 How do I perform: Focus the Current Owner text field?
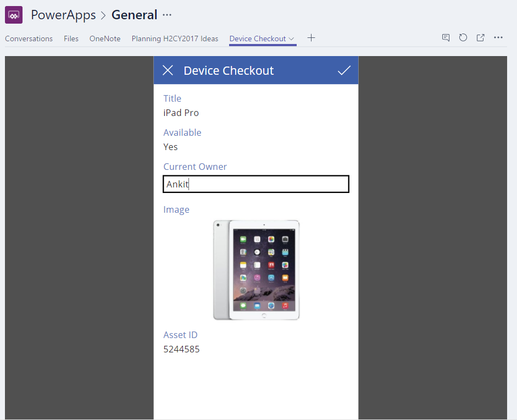(256, 184)
